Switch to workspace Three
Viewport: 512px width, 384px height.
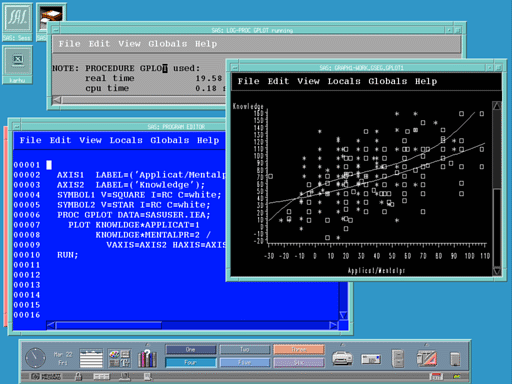tap(299, 350)
